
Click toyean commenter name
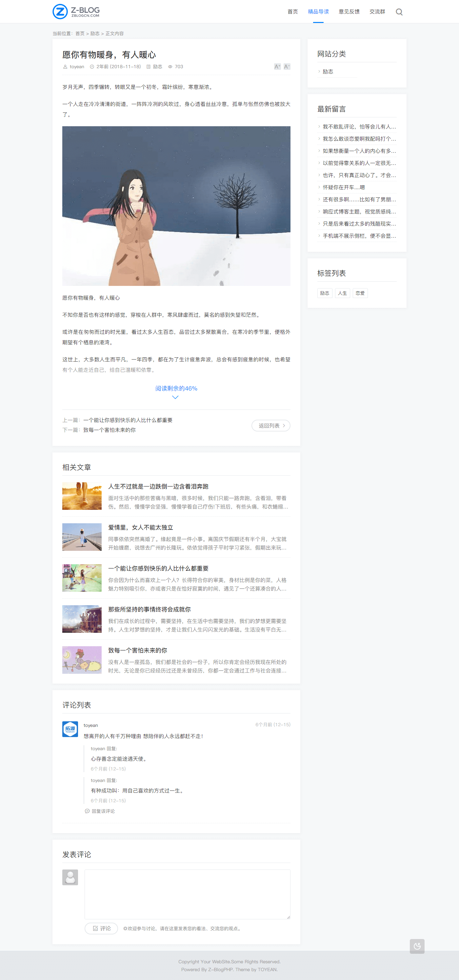click(90, 726)
